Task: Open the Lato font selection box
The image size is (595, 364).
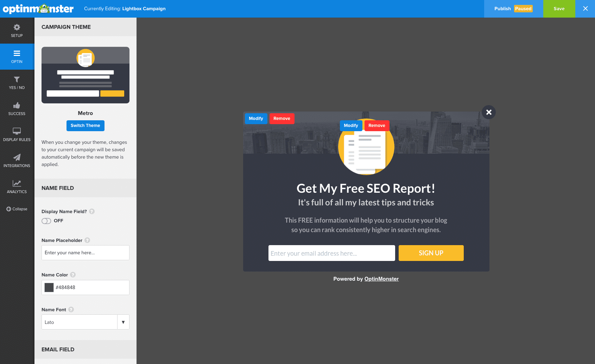Action: coord(80,322)
